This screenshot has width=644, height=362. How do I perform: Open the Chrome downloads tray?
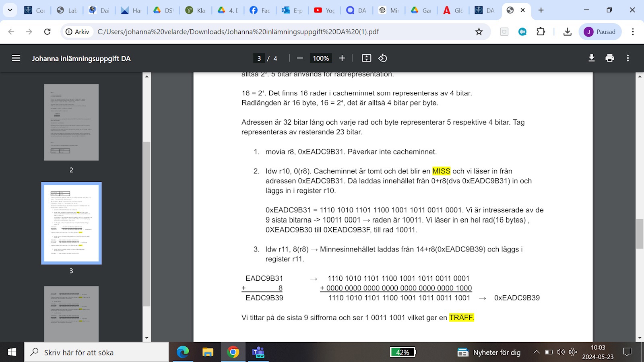click(568, 32)
